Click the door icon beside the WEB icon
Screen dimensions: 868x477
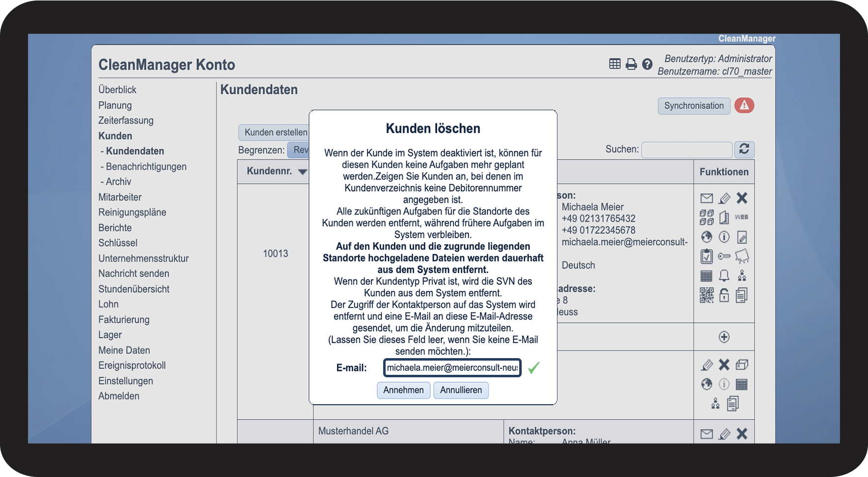(724, 217)
